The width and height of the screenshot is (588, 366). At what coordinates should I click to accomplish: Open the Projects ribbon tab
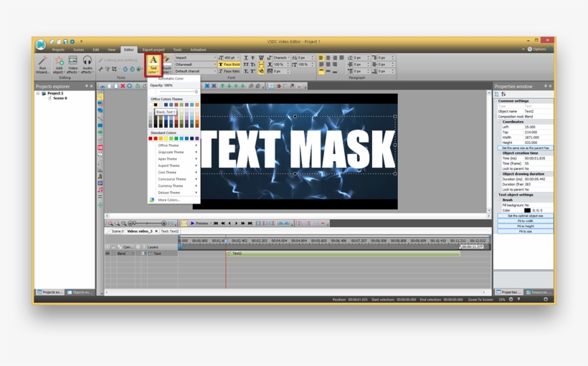[x=58, y=49]
